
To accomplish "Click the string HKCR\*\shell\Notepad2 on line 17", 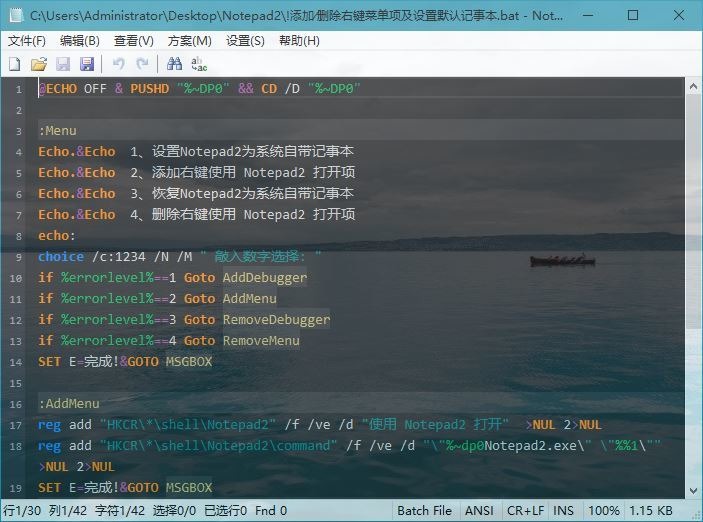I will (188, 425).
